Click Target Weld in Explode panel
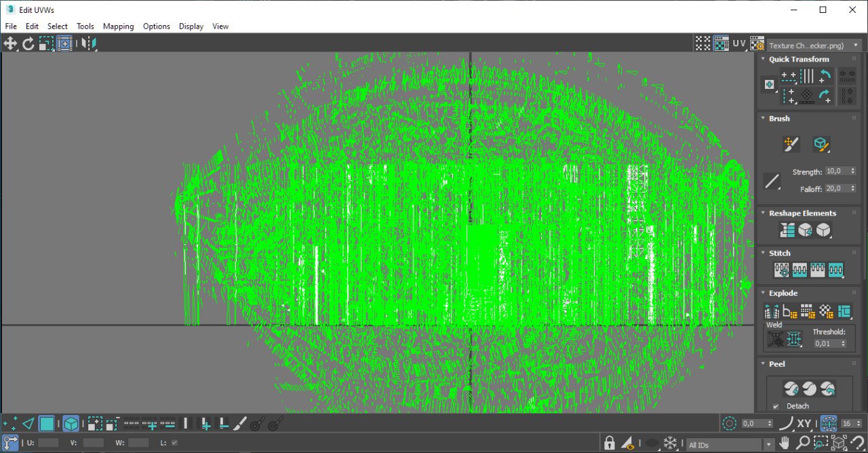 coord(776,338)
